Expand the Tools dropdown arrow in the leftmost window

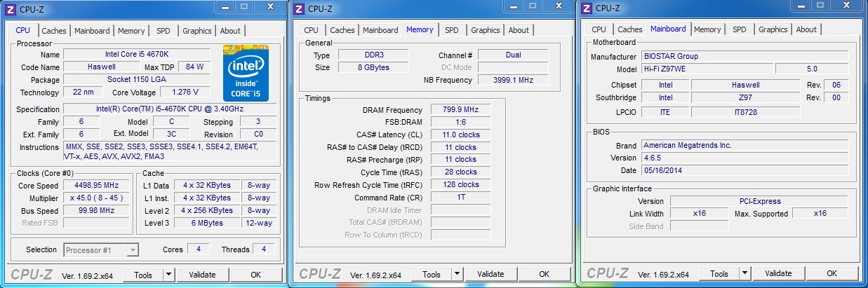pos(168,275)
